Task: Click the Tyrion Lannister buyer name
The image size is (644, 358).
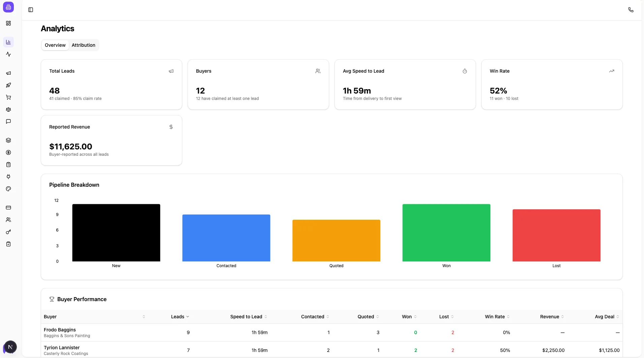Action: [x=62, y=347]
